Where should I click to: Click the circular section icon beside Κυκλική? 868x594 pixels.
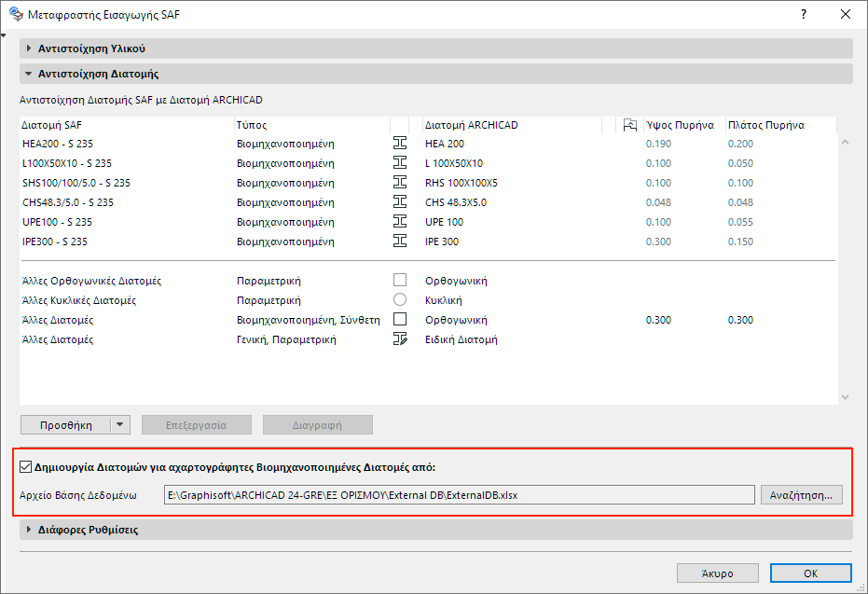[400, 299]
